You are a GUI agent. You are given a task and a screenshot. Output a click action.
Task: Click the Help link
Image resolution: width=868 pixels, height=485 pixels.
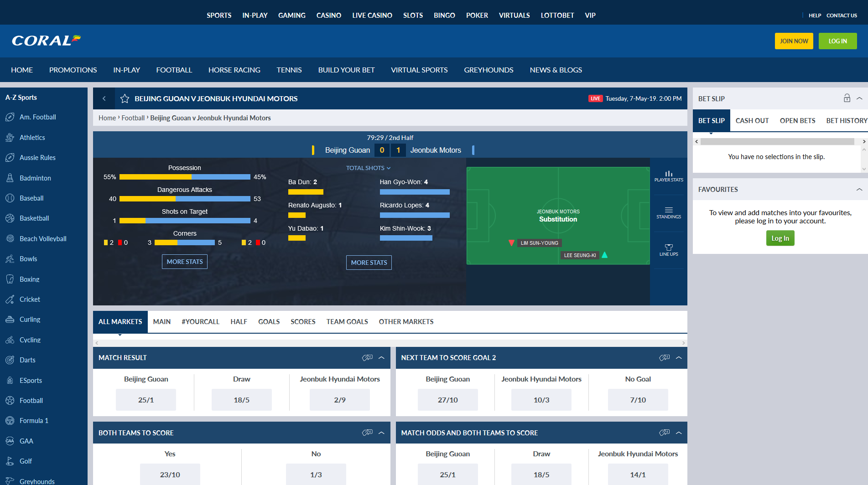tap(815, 15)
